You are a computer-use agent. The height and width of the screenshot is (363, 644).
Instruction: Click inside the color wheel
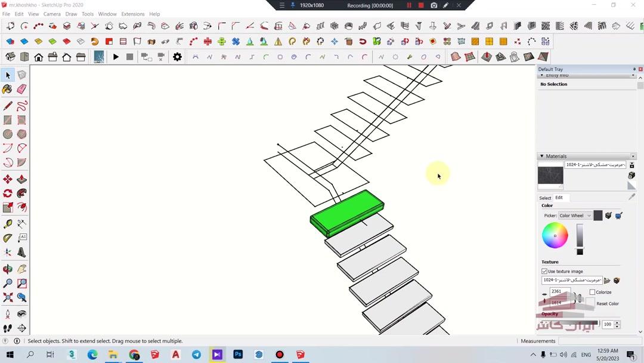(555, 236)
